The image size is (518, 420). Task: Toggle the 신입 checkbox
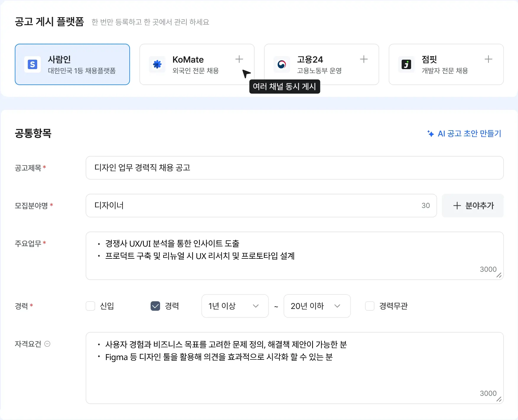point(90,306)
